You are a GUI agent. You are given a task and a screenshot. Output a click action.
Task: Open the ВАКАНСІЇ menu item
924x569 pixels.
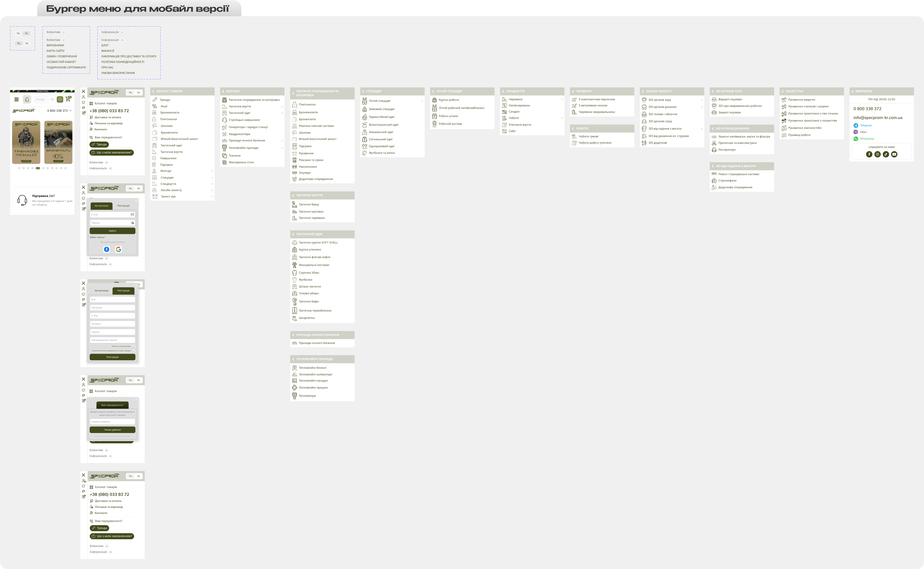coord(107,51)
